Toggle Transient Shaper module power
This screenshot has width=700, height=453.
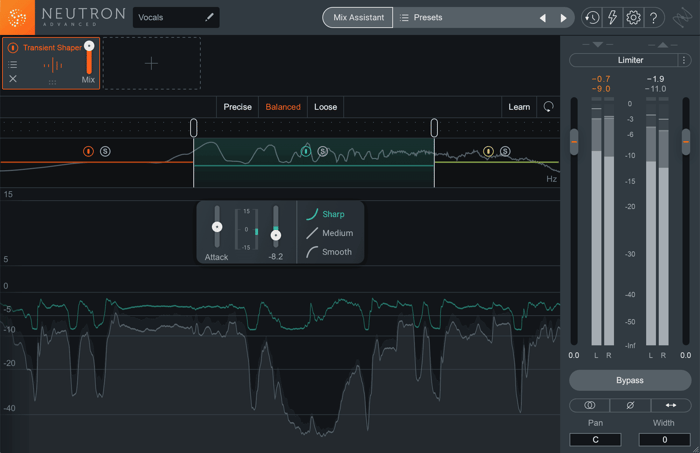tap(13, 47)
